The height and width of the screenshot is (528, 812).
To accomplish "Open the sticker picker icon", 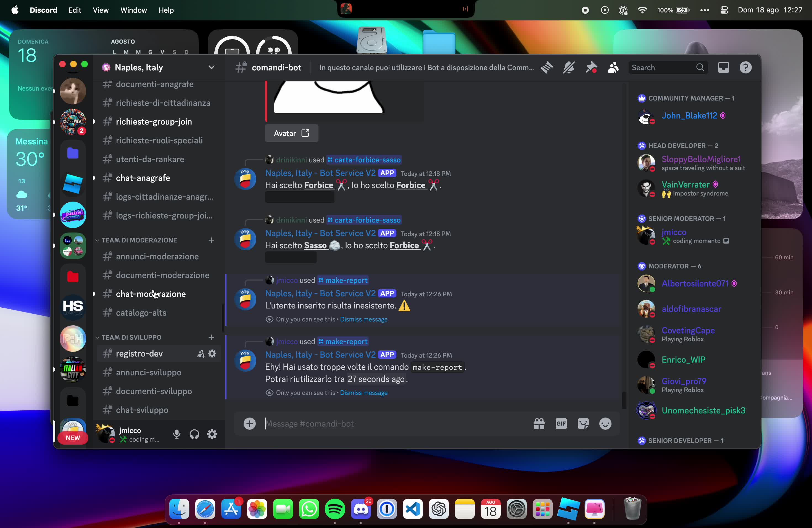I will click(x=583, y=424).
